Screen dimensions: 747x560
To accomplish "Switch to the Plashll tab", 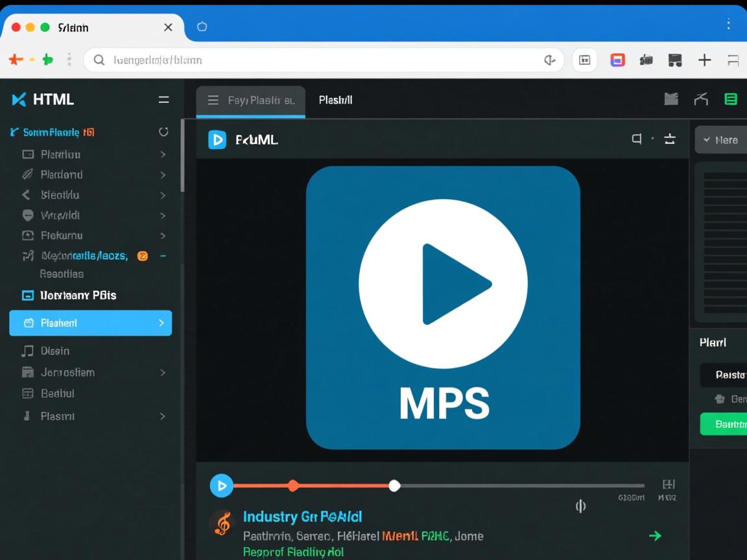I will point(335,100).
